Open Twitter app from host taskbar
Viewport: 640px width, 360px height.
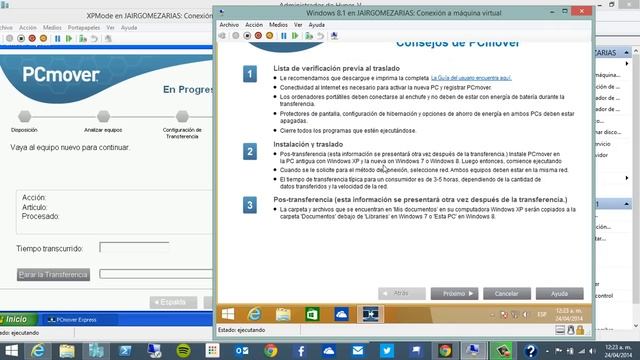(387, 351)
